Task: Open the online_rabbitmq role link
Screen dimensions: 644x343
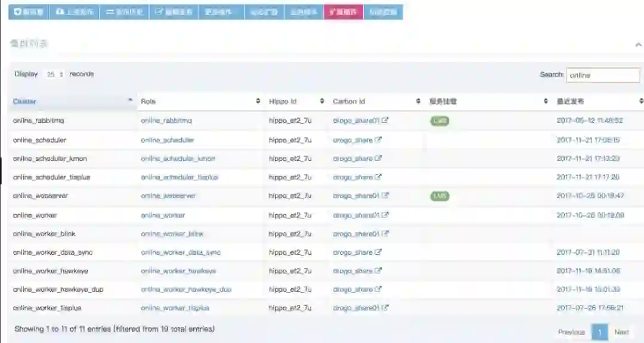Action: pos(166,120)
